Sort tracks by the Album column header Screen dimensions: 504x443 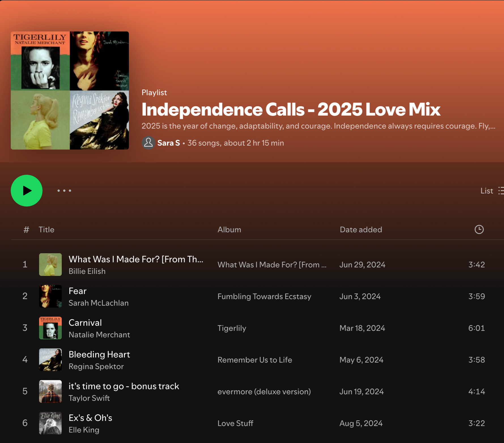click(x=229, y=229)
